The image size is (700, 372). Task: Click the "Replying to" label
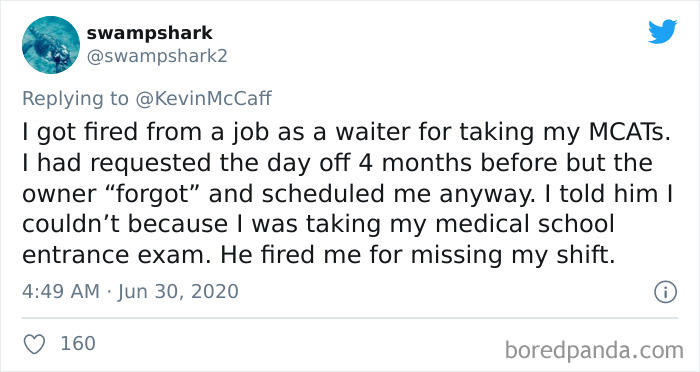coord(75,99)
